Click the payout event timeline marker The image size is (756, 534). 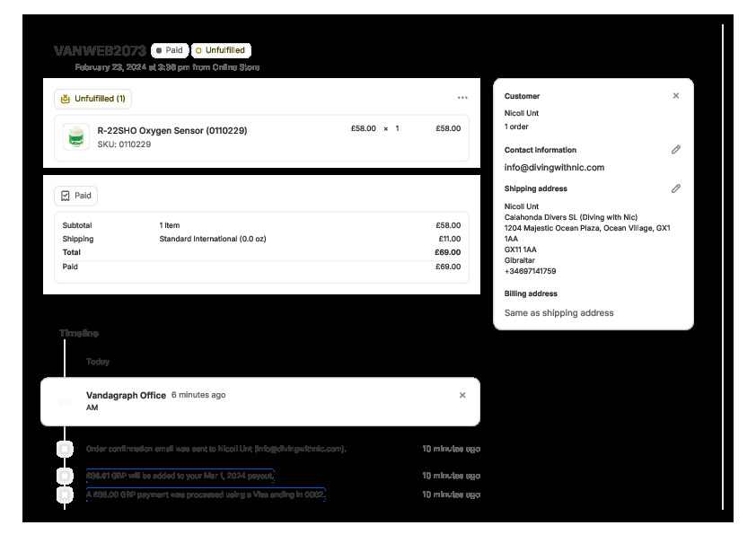65,475
